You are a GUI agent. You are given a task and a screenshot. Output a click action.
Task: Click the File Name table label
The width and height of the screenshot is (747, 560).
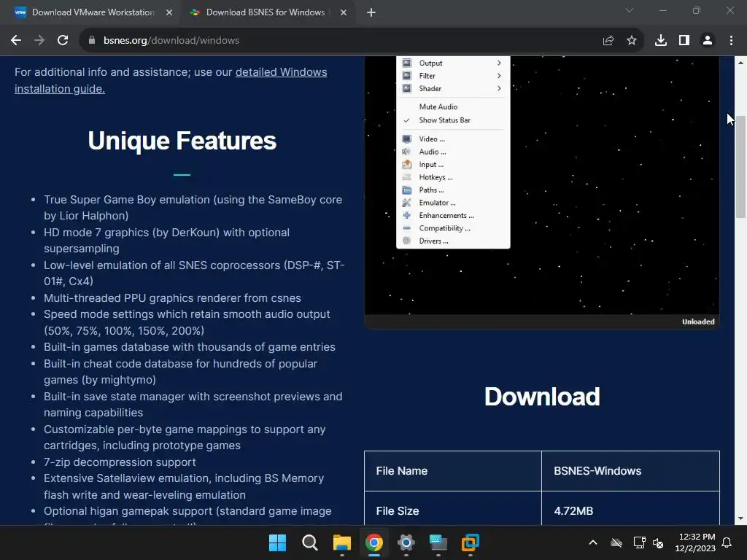point(402,471)
